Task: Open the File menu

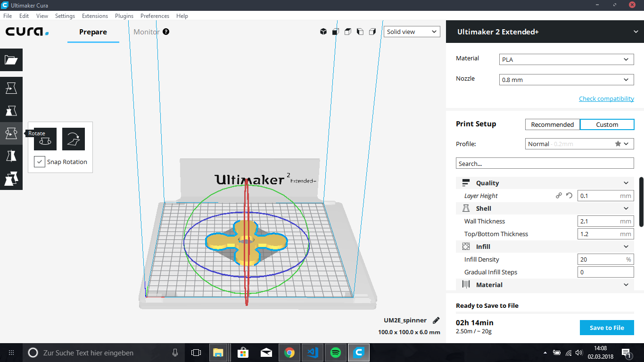Action: point(8,16)
